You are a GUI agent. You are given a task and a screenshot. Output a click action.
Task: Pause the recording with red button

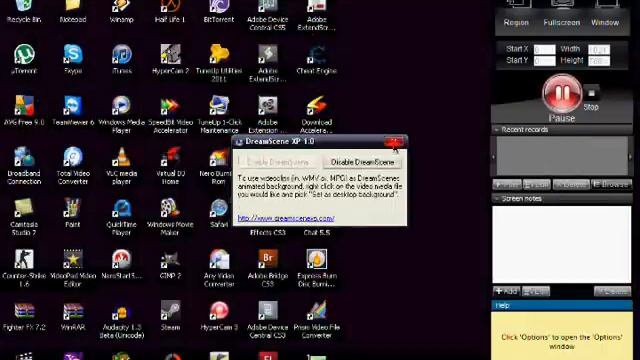(x=562, y=94)
